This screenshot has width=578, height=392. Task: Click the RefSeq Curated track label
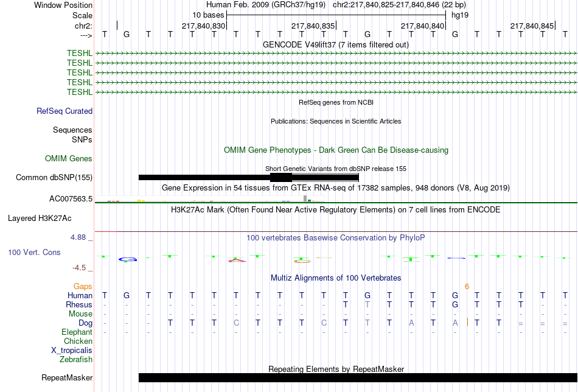pos(64,111)
